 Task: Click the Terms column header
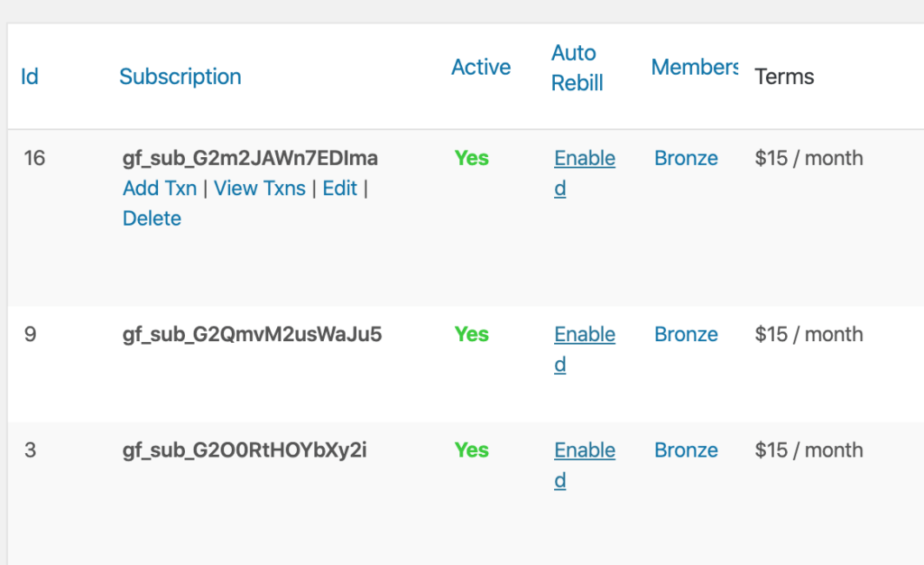784,77
